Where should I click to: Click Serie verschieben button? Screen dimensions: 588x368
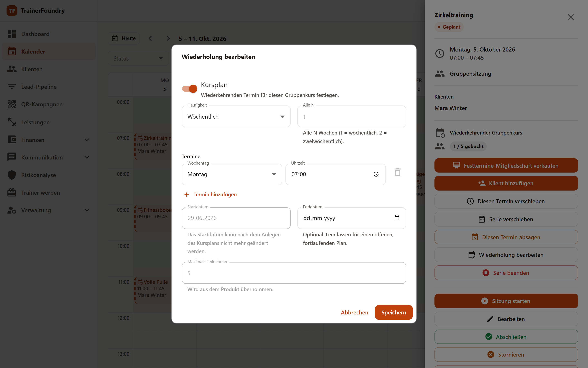(506, 219)
